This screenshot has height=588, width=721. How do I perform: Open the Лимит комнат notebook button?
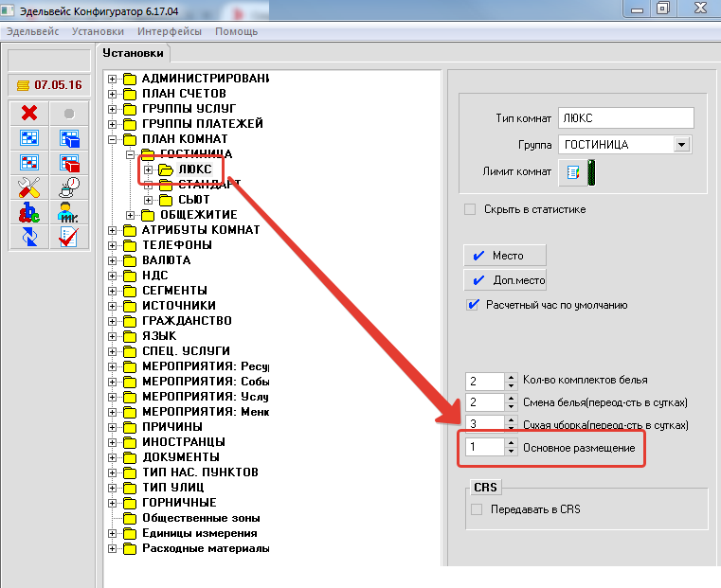tap(571, 172)
